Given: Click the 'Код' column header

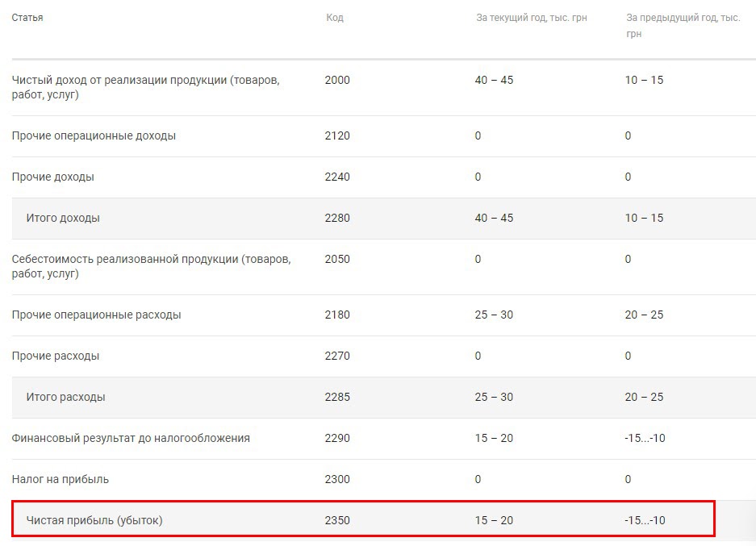Looking at the screenshot, I should pyautogui.click(x=334, y=18).
